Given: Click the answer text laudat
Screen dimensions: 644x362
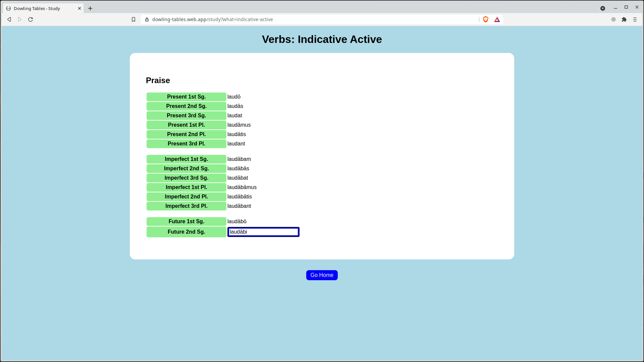Looking at the screenshot, I should [x=235, y=116].
